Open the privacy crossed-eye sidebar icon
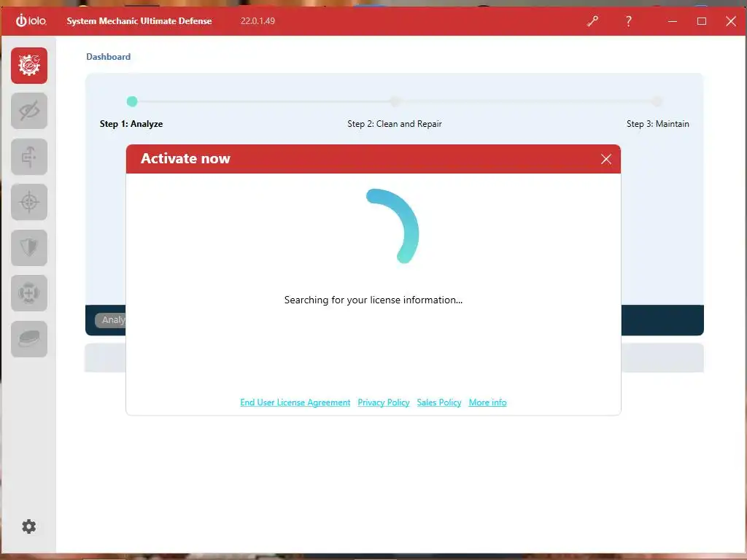This screenshot has height=560, width=747. [x=29, y=111]
